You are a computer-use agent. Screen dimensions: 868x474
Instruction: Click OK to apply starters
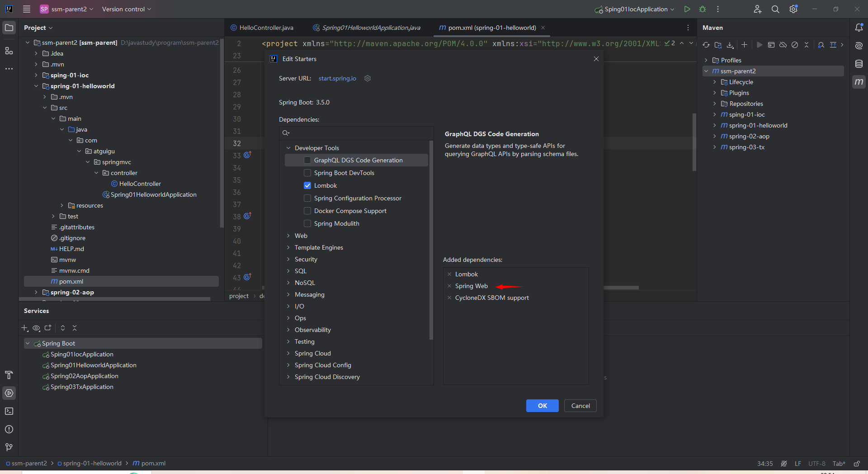point(542,406)
